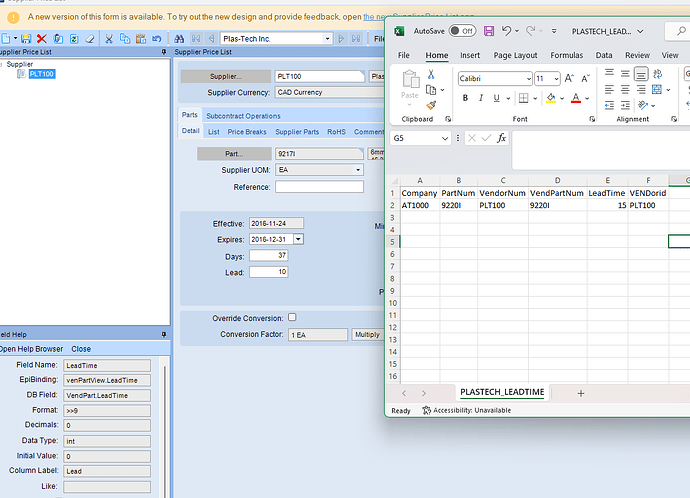Click the Supplier... button
This screenshot has width=690, height=498.
[x=225, y=76]
